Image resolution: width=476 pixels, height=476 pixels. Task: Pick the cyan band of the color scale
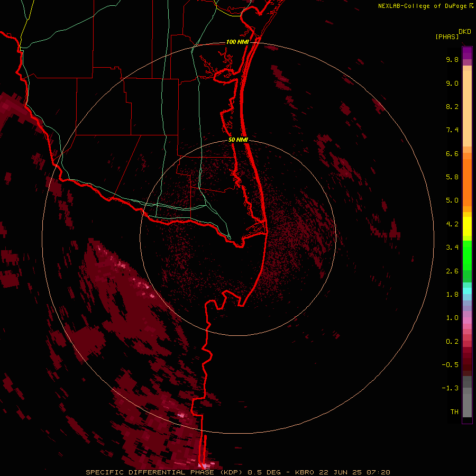coord(467,291)
